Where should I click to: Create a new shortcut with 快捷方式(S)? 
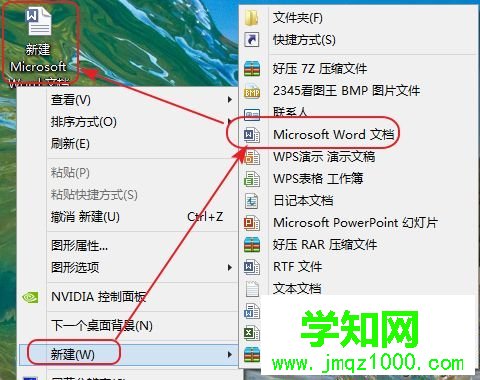click(358, 40)
